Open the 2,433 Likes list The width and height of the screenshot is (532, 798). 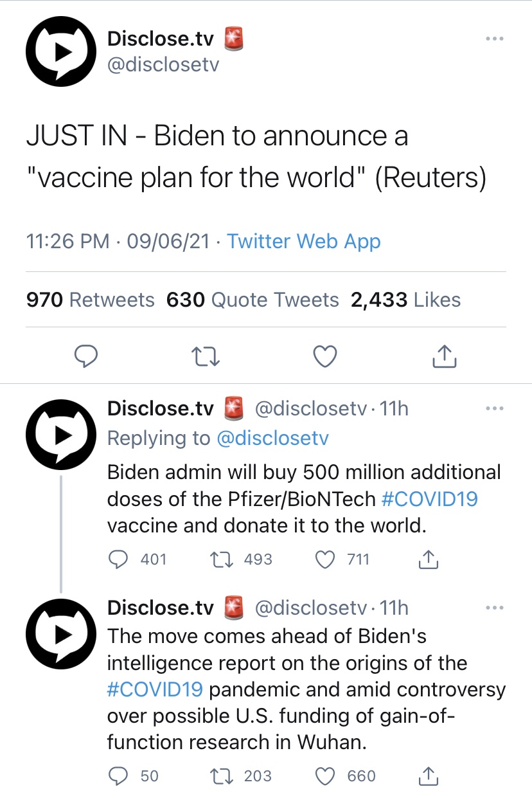coord(405,300)
